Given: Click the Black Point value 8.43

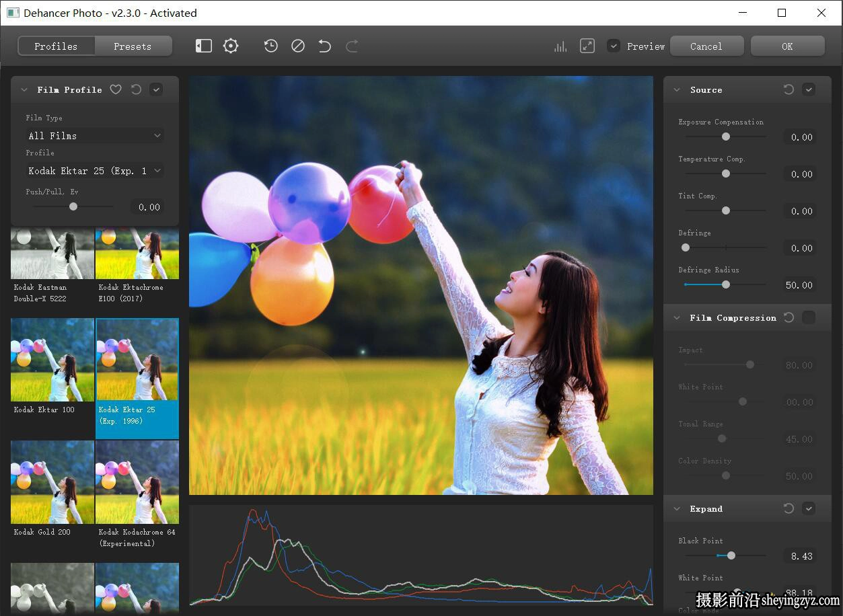Looking at the screenshot, I should pyautogui.click(x=800, y=556).
